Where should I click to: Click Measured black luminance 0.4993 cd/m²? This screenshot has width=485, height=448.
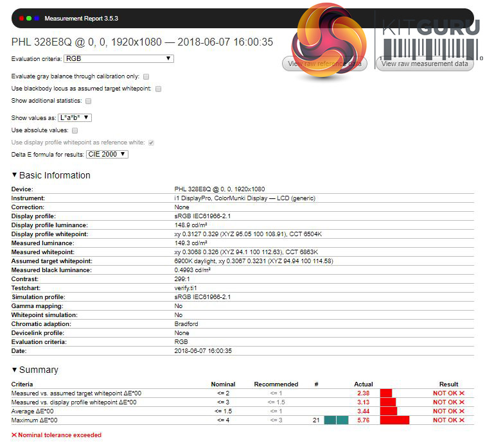192,270
